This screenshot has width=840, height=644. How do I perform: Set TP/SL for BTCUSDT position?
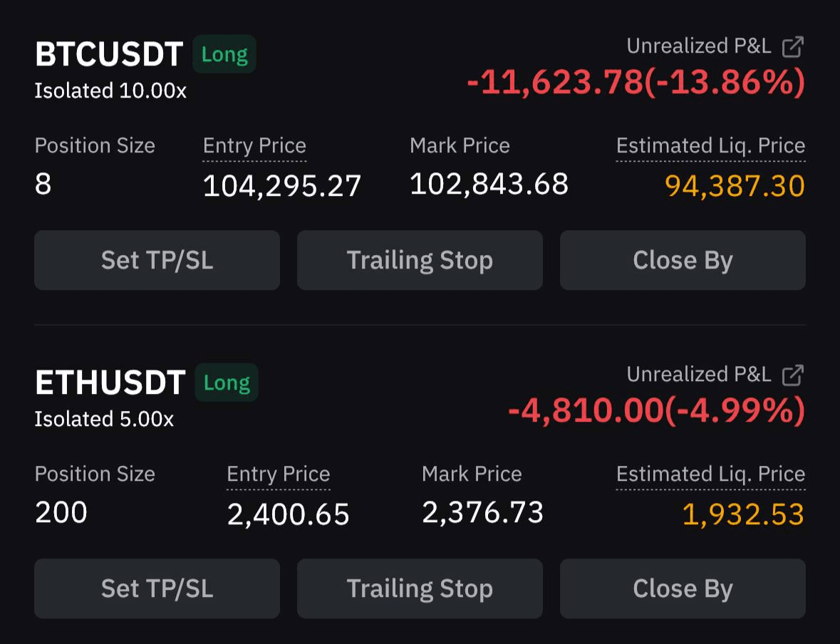coord(157,261)
